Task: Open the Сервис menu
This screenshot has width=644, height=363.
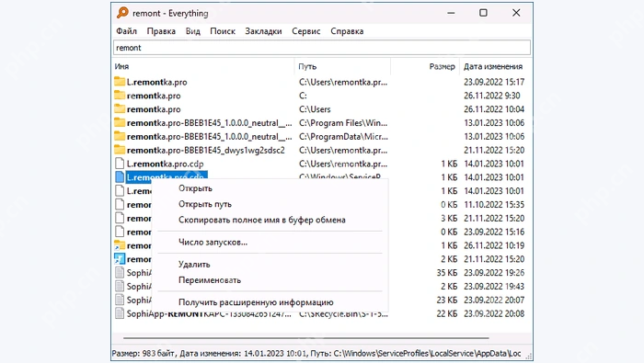Action: pyautogui.click(x=306, y=31)
